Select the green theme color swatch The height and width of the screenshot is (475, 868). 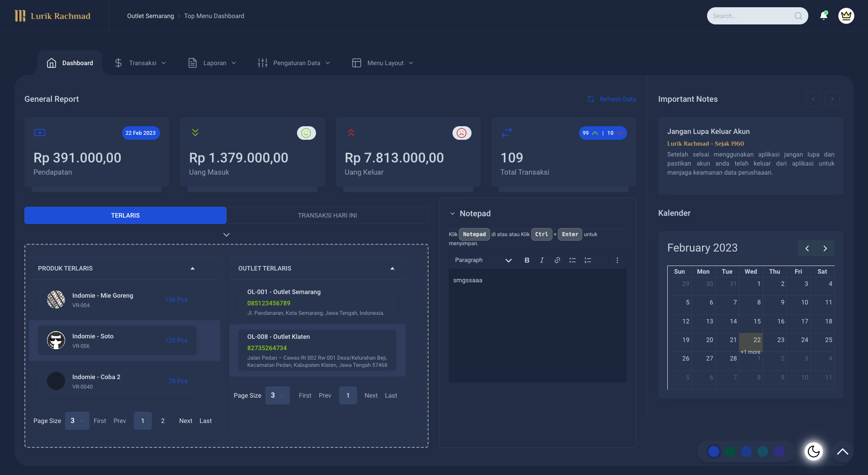pos(730,451)
